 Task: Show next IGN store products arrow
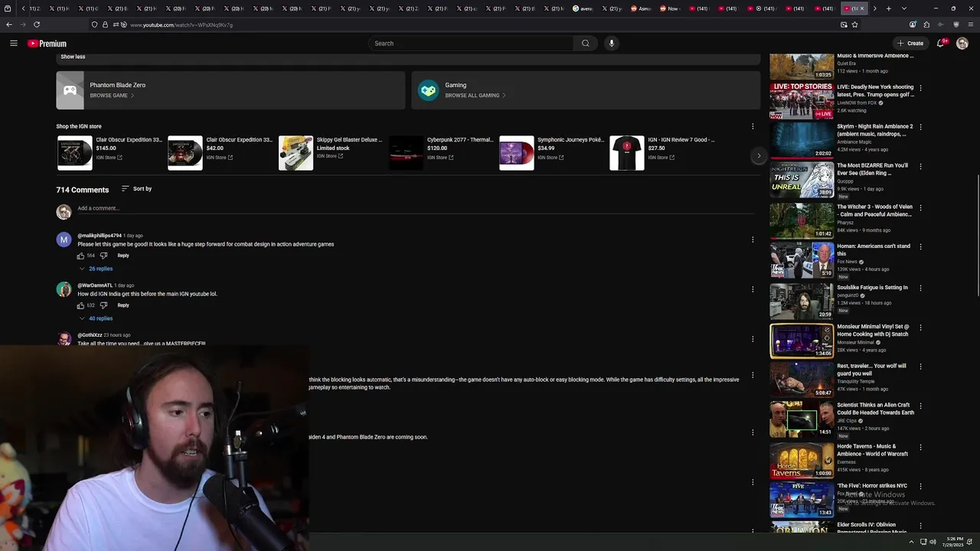[x=759, y=155]
